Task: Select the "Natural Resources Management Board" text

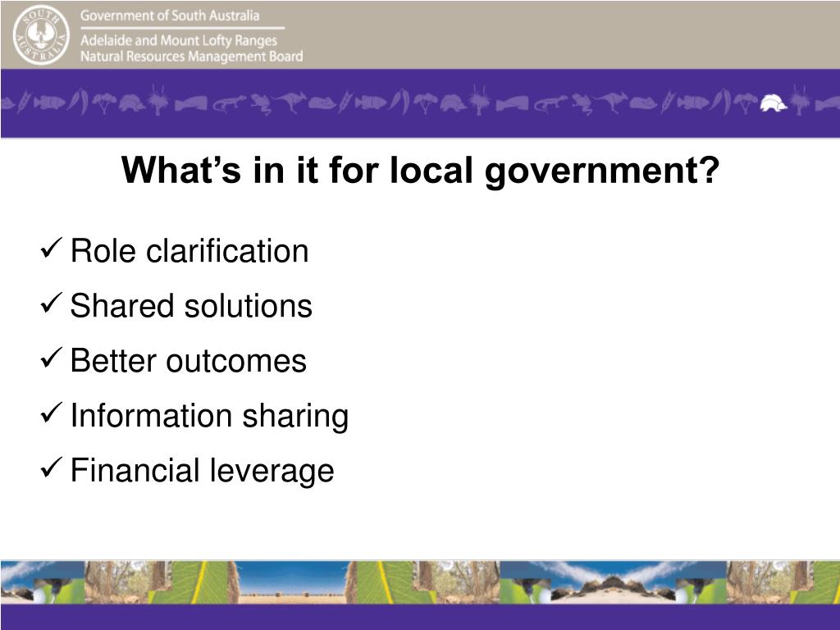Action: pyautogui.click(x=192, y=57)
